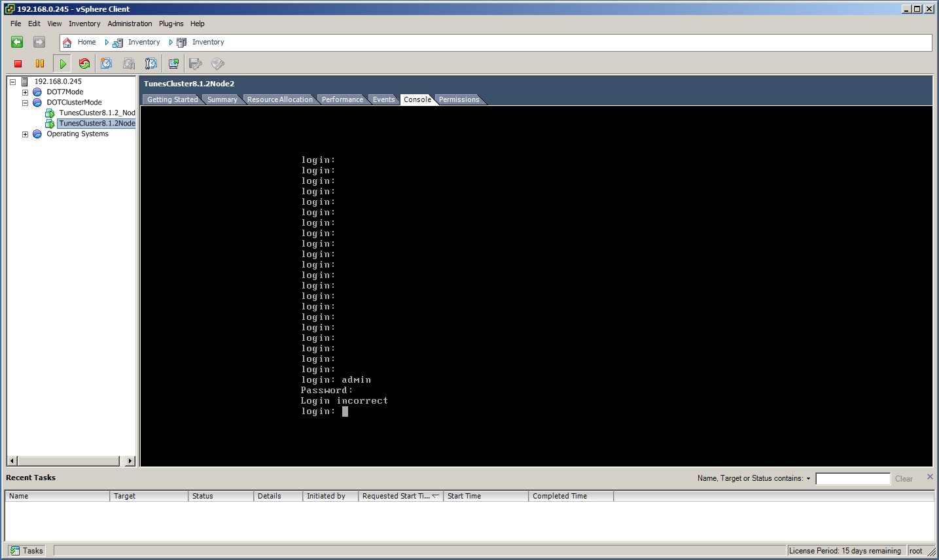Open the Plug-ins menu

click(x=171, y=24)
